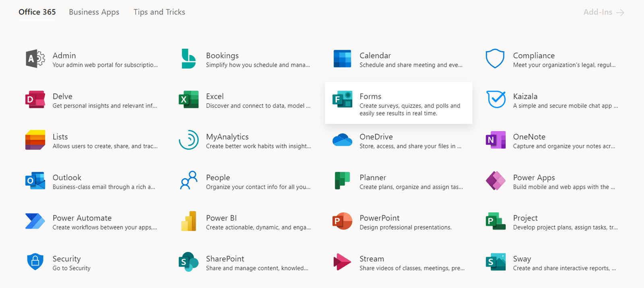Open the Excel icon

tap(188, 100)
